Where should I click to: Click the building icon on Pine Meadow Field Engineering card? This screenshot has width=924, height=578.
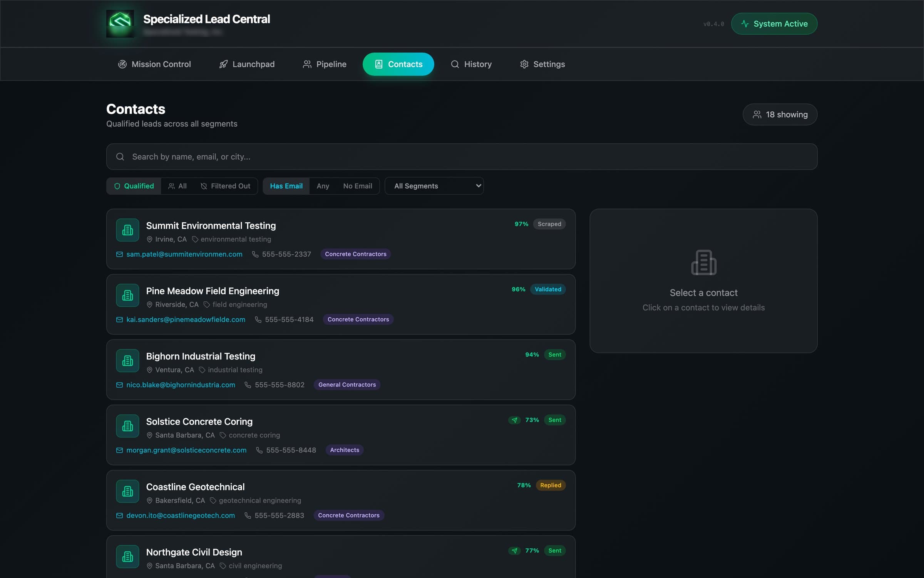[127, 296]
